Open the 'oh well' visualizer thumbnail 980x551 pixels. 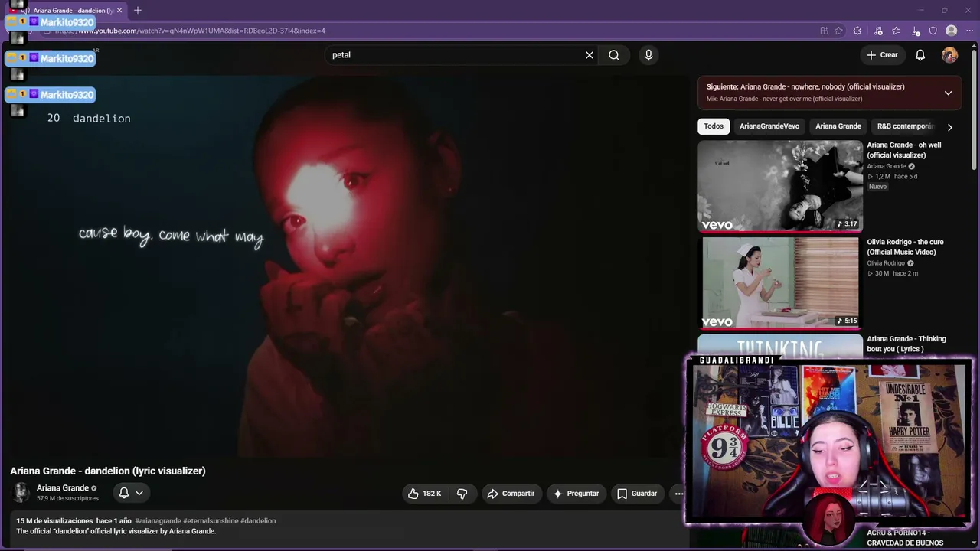pyautogui.click(x=780, y=186)
